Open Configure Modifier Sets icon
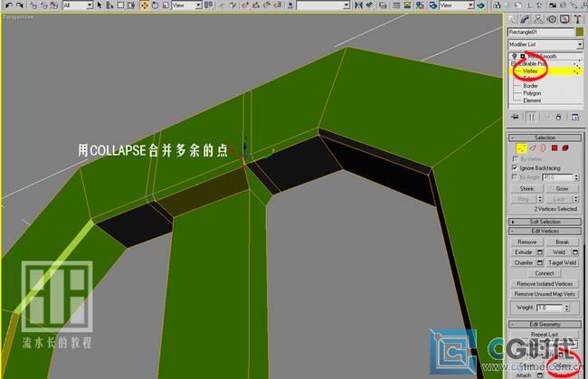 [575, 118]
